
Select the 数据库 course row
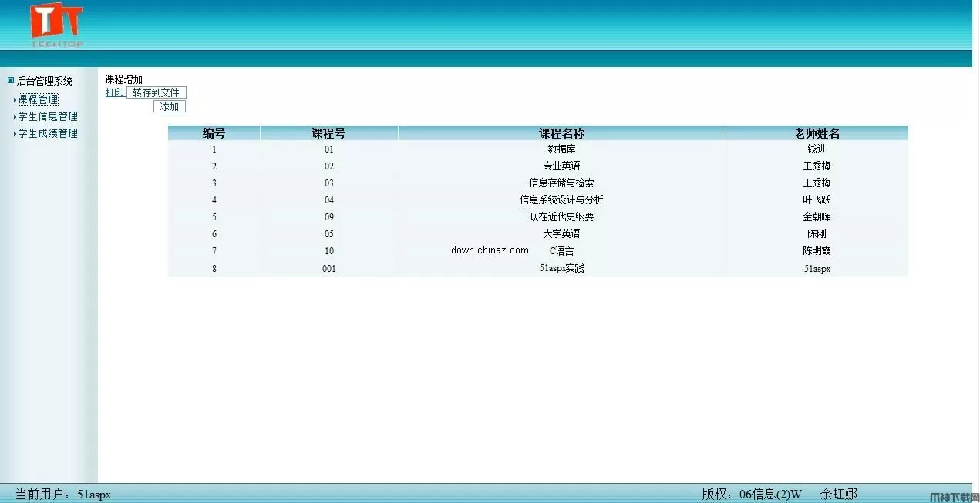coord(561,149)
